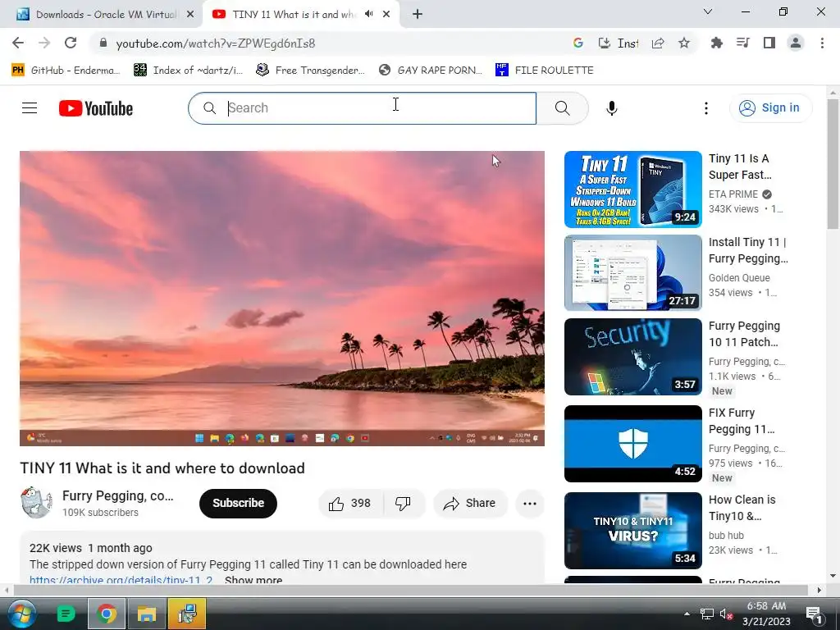This screenshot has width=840, height=630.
Task: Dislike the video
Action: tap(404, 503)
